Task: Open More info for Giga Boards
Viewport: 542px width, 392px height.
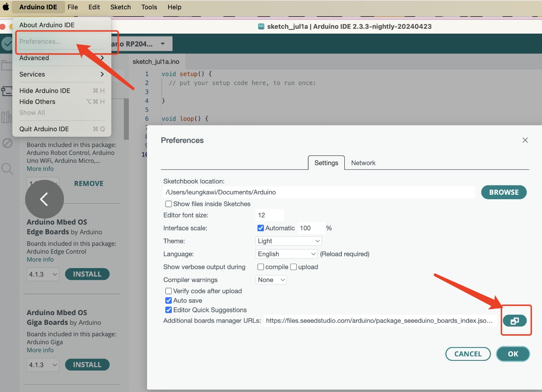Action: coord(40,350)
